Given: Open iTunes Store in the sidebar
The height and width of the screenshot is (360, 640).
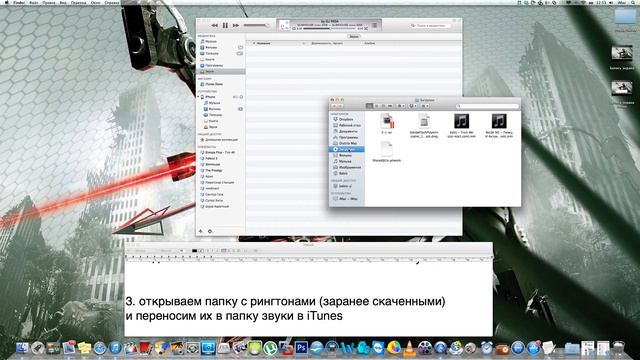Looking at the screenshot, I should pos(214,84).
